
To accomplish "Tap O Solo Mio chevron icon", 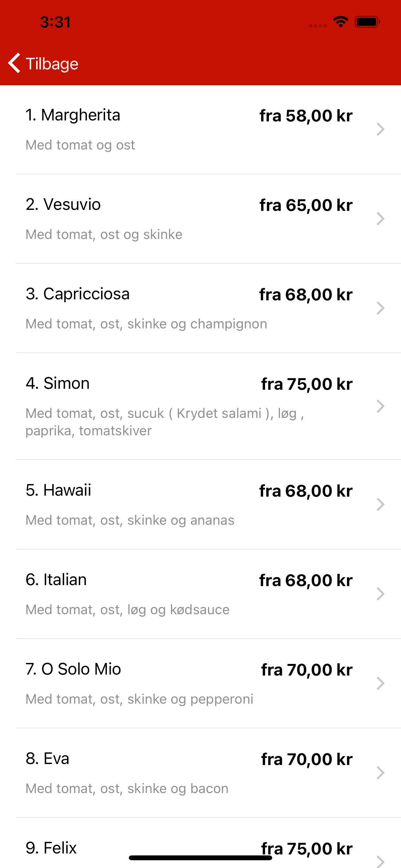I will pos(380,683).
